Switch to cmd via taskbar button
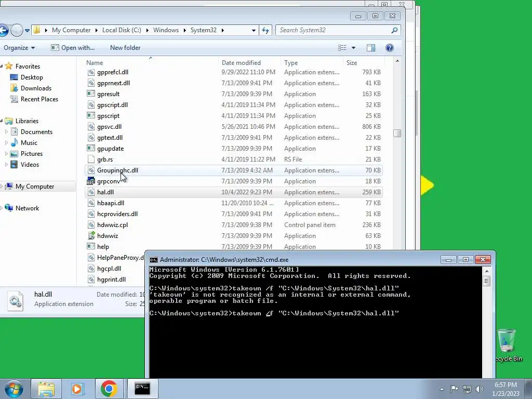532x399 pixels. point(142,389)
